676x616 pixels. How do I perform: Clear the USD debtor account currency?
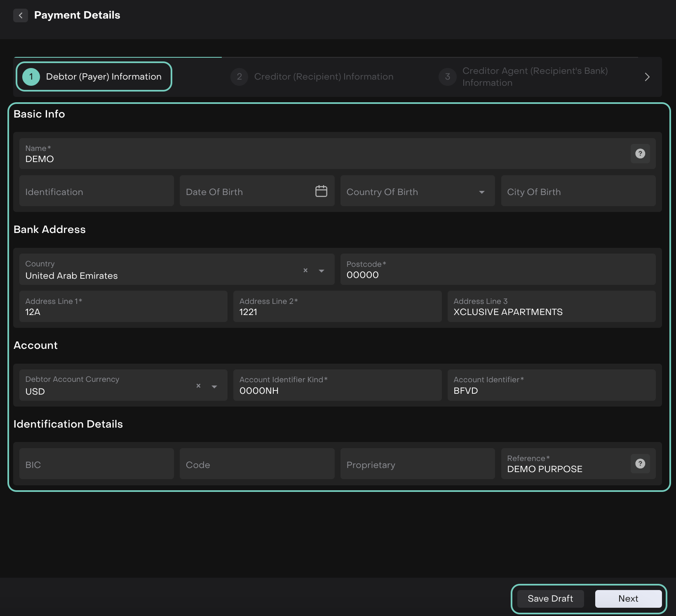pyautogui.click(x=198, y=386)
